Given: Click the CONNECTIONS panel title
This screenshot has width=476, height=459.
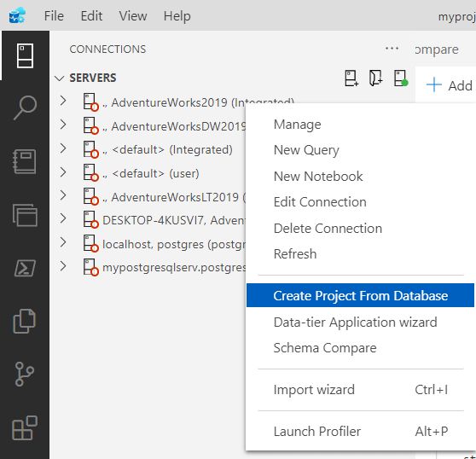Looking at the screenshot, I should pos(107,49).
